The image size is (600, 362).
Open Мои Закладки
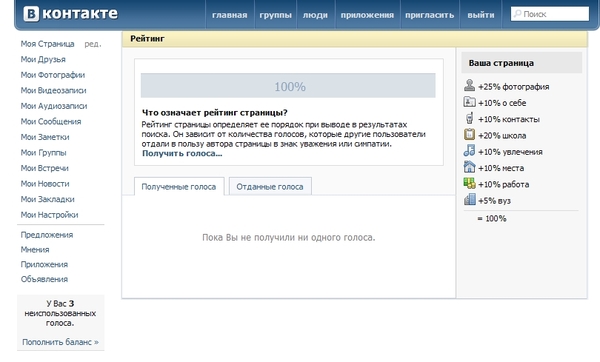click(47, 199)
